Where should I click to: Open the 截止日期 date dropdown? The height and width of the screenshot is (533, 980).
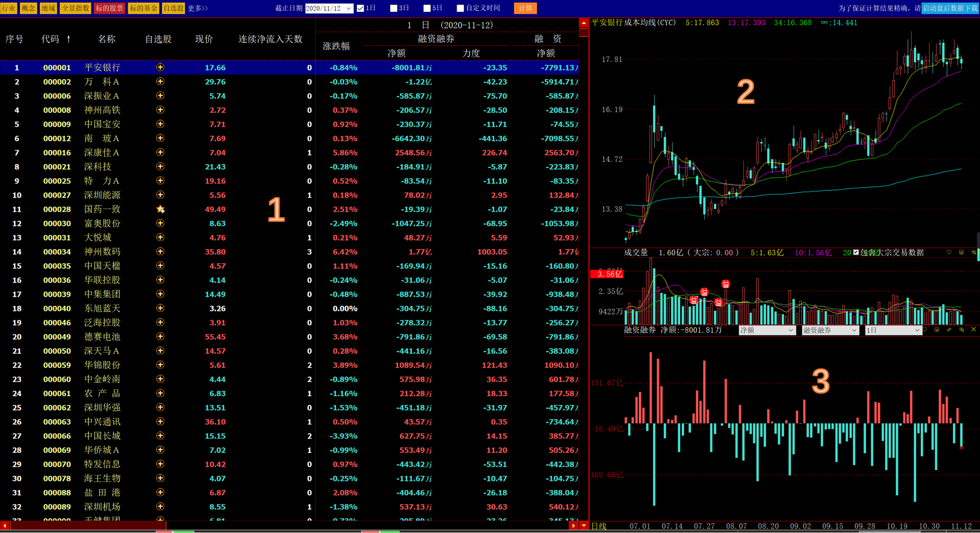tap(349, 8)
